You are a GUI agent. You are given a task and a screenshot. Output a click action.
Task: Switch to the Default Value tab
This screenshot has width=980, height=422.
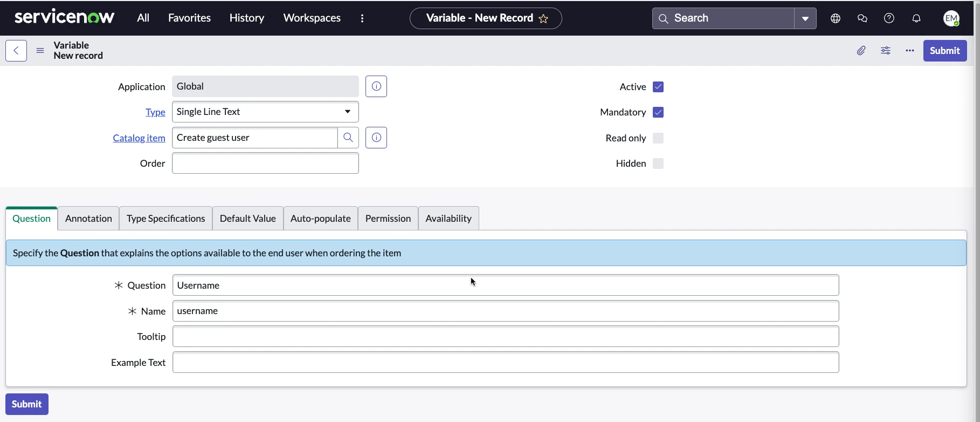tap(247, 219)
